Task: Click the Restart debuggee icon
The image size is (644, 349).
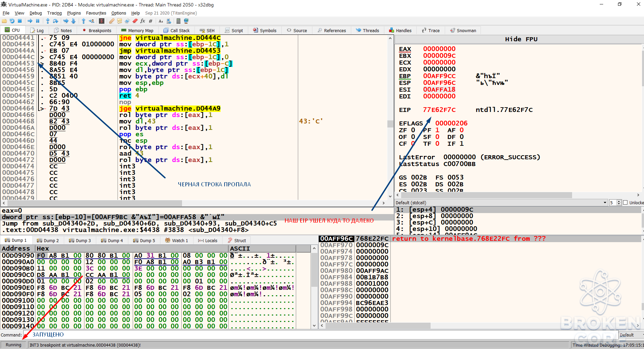Action: [x=12, y=21]
